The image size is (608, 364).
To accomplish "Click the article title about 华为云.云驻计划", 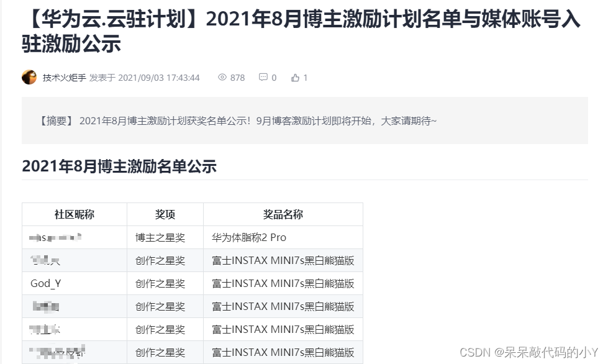I will click(301, 31).
